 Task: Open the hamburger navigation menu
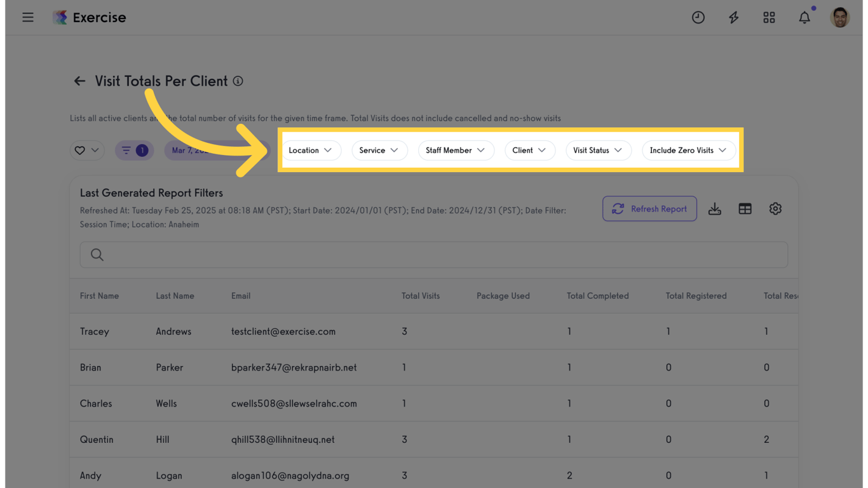coord(28,17)
